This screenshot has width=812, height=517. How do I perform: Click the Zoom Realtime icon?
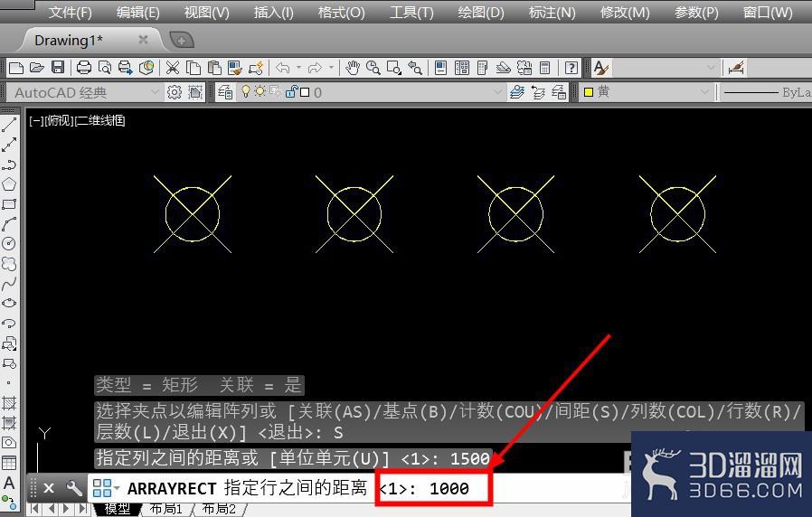[373, 68]
